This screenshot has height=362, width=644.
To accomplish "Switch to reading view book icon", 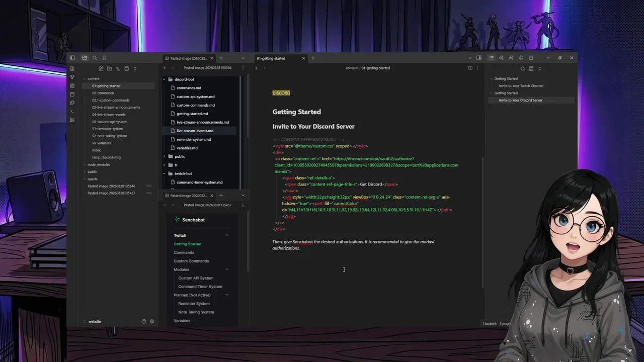I will (470, 68).
